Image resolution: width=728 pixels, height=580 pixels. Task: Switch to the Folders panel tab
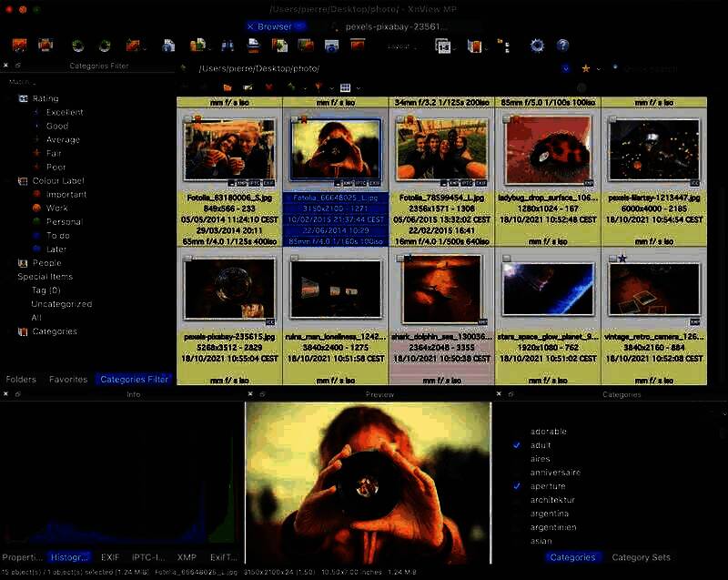[21, 379]
